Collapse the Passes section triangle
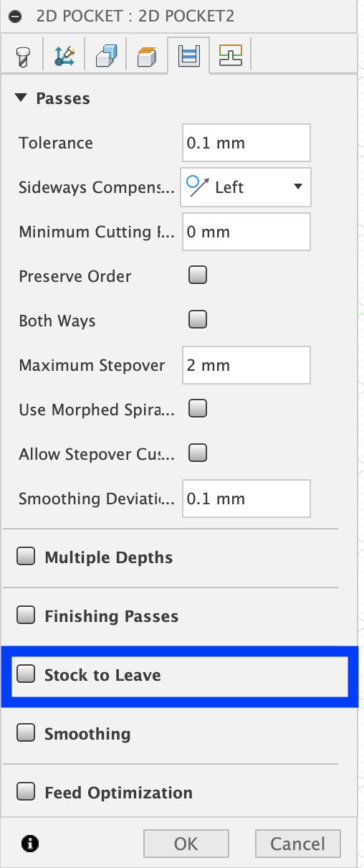This screenshot has height=868, width=364. [21, 98]
